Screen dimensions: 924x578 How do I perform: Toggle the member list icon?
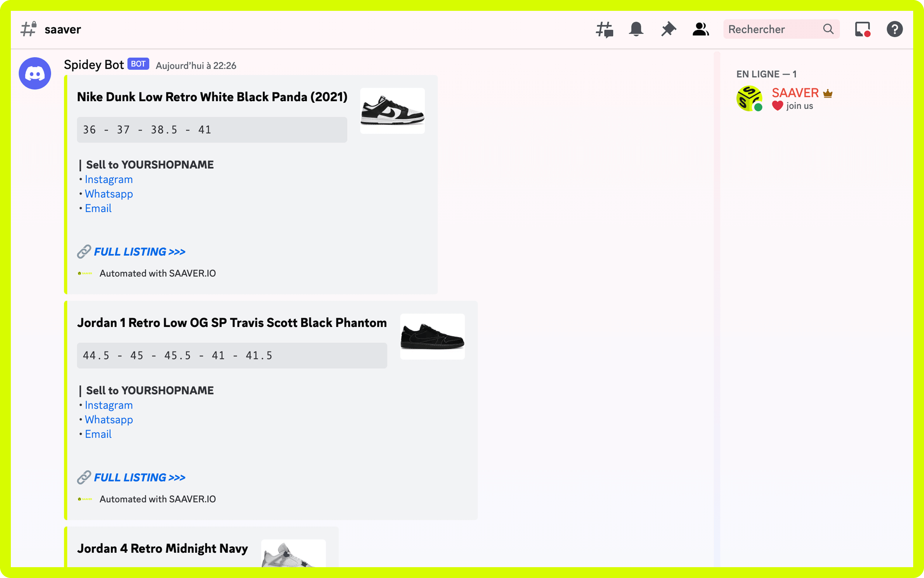(701, 29)
